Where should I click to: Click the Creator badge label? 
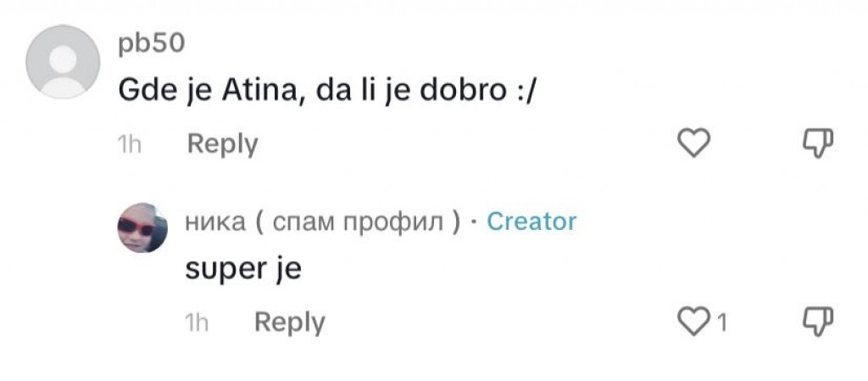(531, 222)
